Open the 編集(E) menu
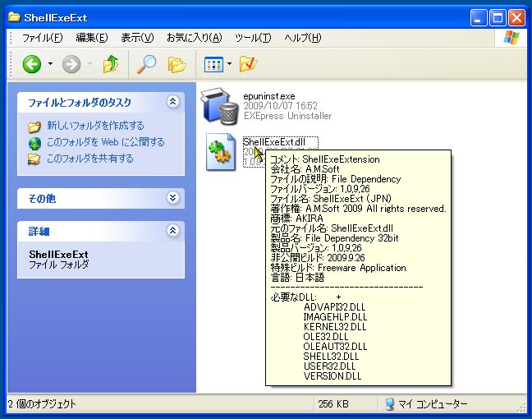The height and width of the screenshot is (419, 532). pos(92,37)
